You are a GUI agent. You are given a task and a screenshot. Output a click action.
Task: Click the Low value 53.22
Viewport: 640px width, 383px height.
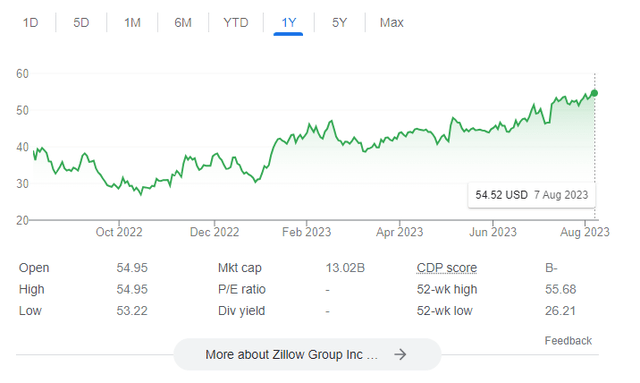click(132, 311)
